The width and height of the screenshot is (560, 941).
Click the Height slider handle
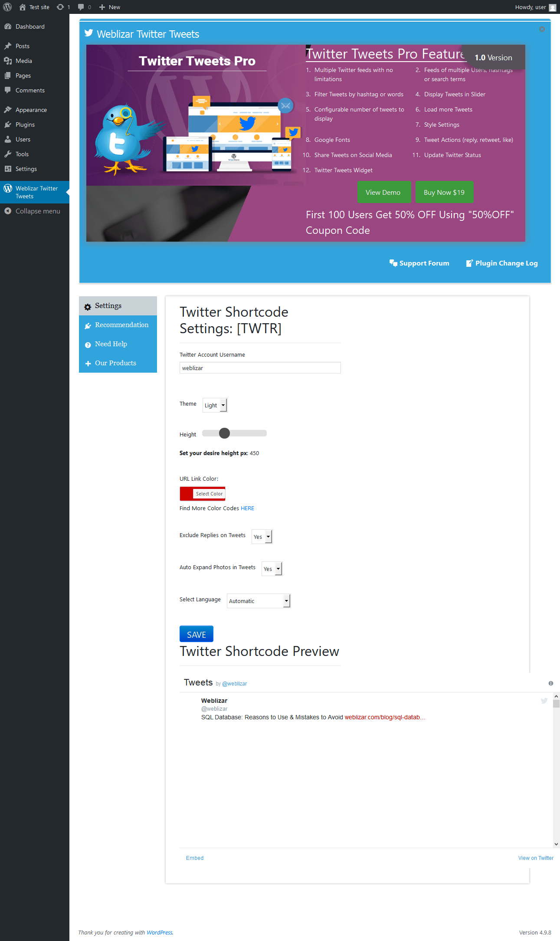224,433
